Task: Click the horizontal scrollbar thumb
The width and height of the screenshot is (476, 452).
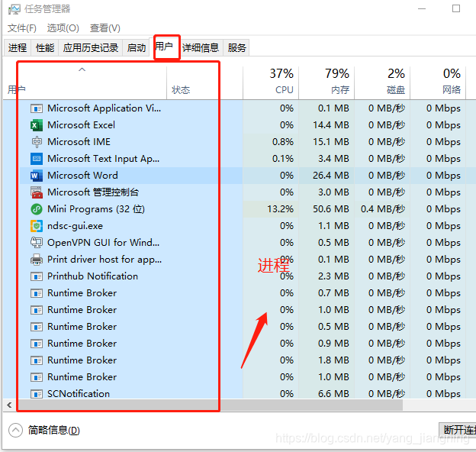Action: (x=210, y=405)
